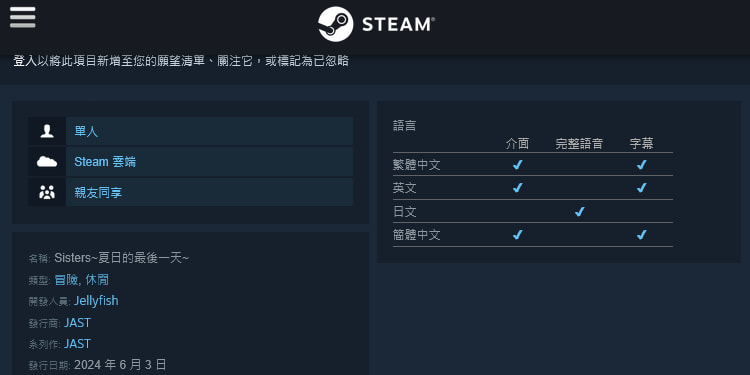Open the hamburger menu icon
This screenshot has height=375, width=750.
(x=22, y=17)
